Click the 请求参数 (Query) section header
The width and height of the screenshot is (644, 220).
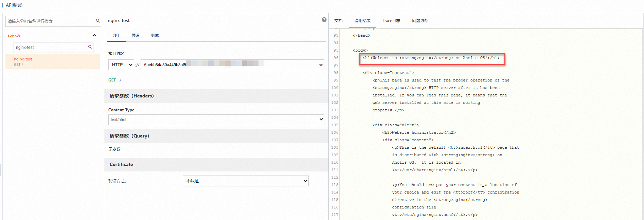click(216, 136)
